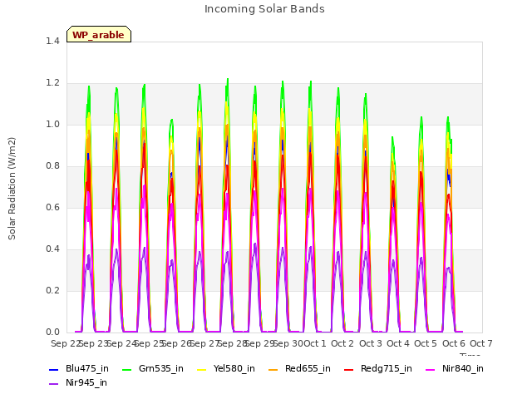
Task: Toggle the Yel580_in legend entry
Action: (226, 368)
